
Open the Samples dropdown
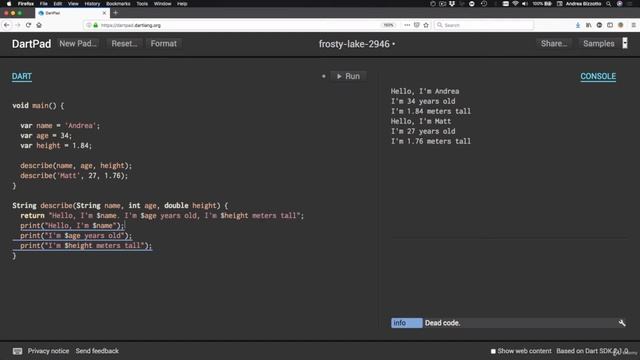[598, 43]
